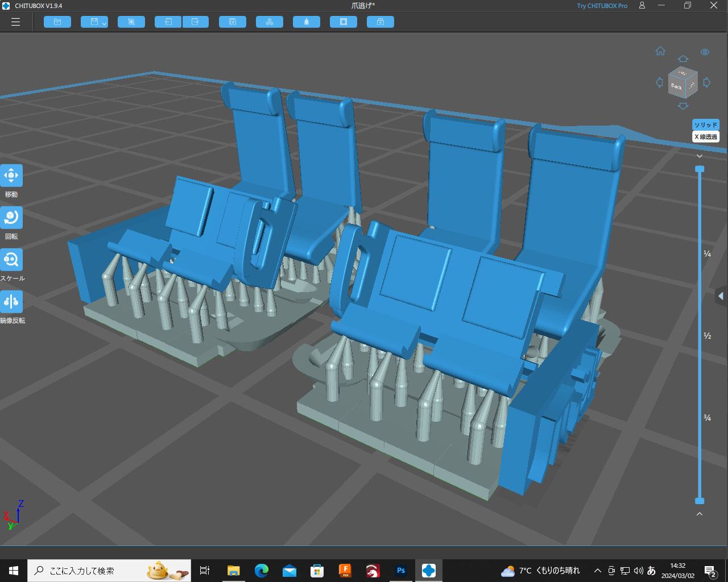Viewport: 728px width, 582px height.
Task: Reset view with the home icon
Action: point(660,51)
